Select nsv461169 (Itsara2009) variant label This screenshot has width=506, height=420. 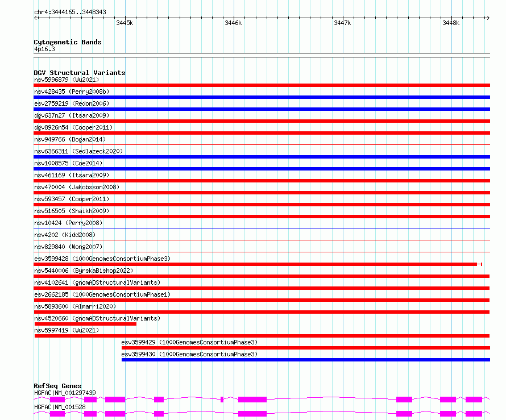(x=72, y=175)
